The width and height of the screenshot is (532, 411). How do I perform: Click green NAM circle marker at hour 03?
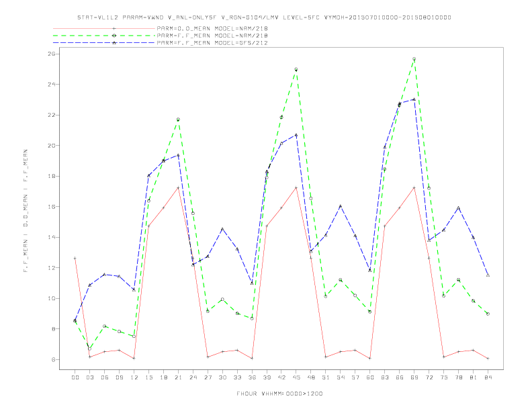click(89, 349)
